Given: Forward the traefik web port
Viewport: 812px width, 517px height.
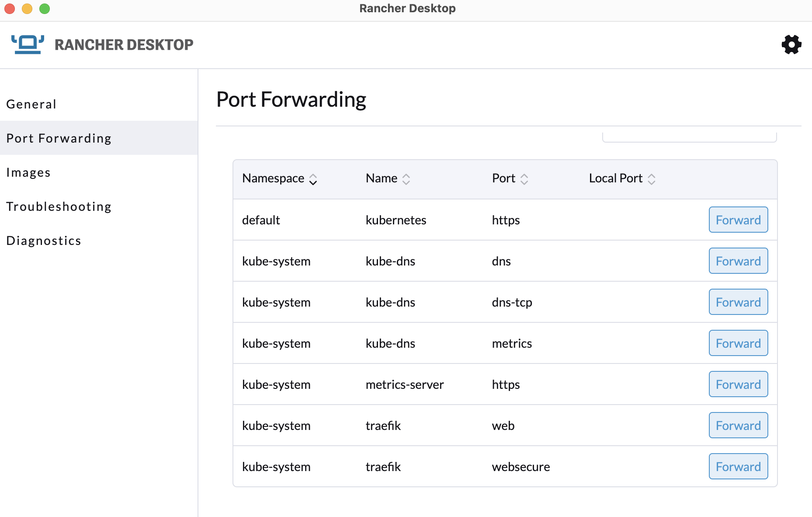Looking at the screenshot, I should click(738, 426).
